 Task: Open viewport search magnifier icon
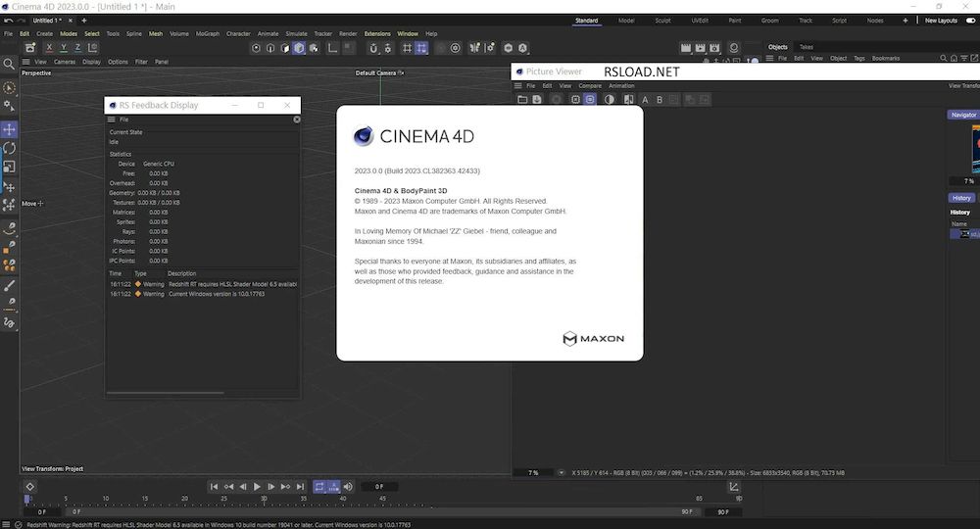click(x=9, y=64)
